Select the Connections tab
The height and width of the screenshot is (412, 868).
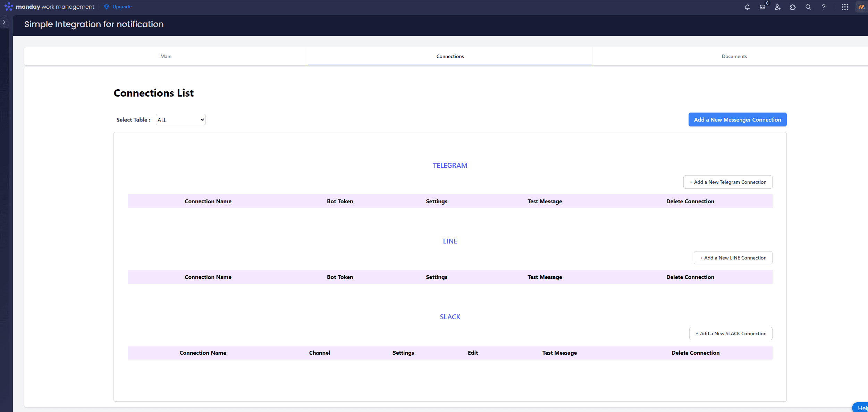tap(450, 56)
